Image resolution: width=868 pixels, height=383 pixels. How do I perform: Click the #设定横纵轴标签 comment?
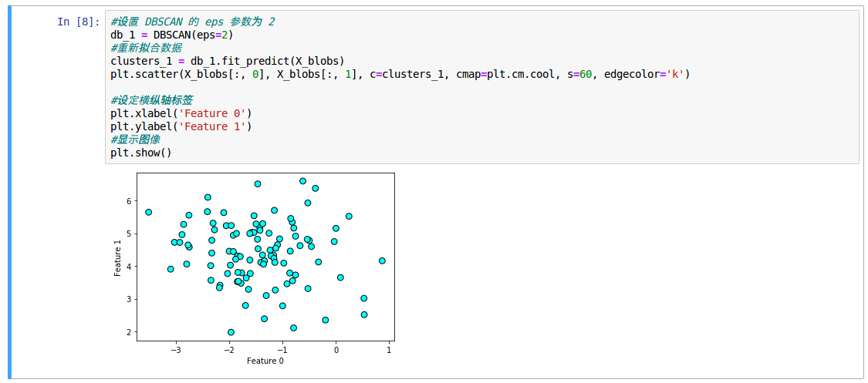152,101
